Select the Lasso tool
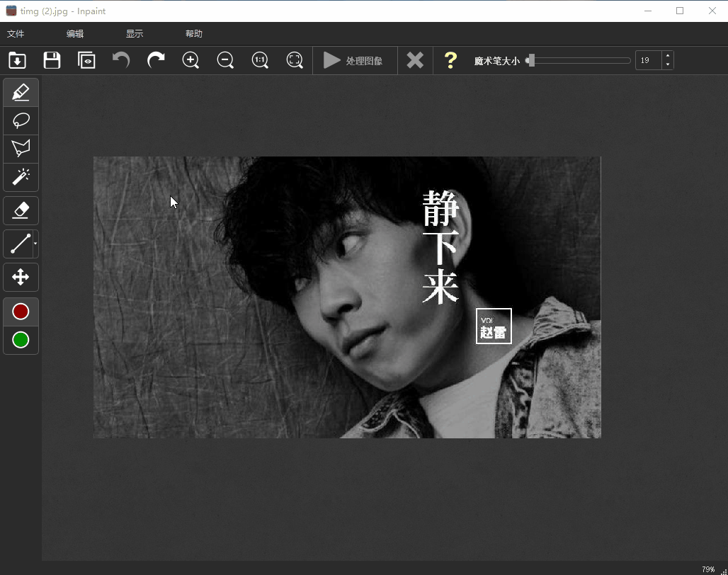The image size is (728, 575). [x=21, y=120]
